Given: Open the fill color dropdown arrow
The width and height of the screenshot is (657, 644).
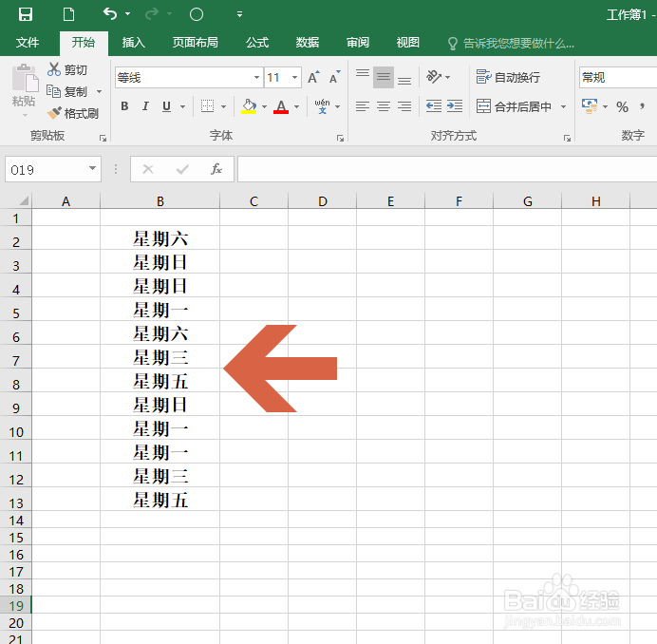Looking at the screenshot, I should click(x=264, y=106).
